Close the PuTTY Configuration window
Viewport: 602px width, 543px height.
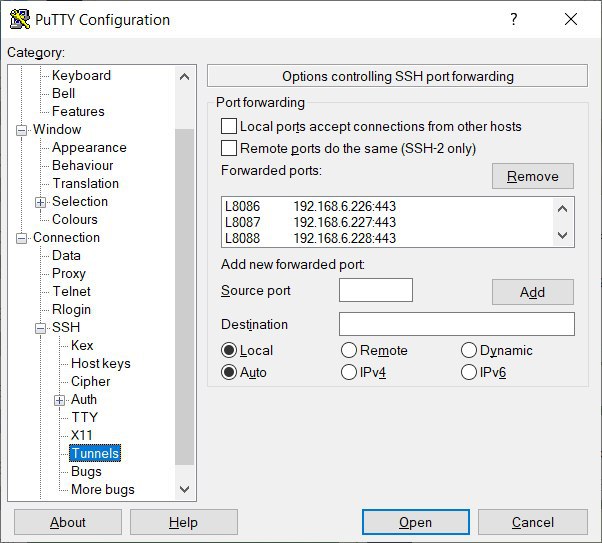point(571,19)
